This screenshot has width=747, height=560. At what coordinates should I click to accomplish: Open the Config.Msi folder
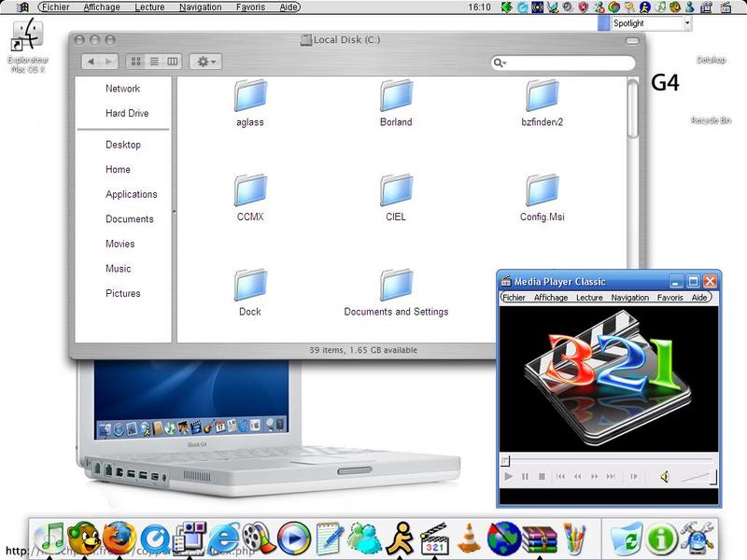(x=543, y=198)
